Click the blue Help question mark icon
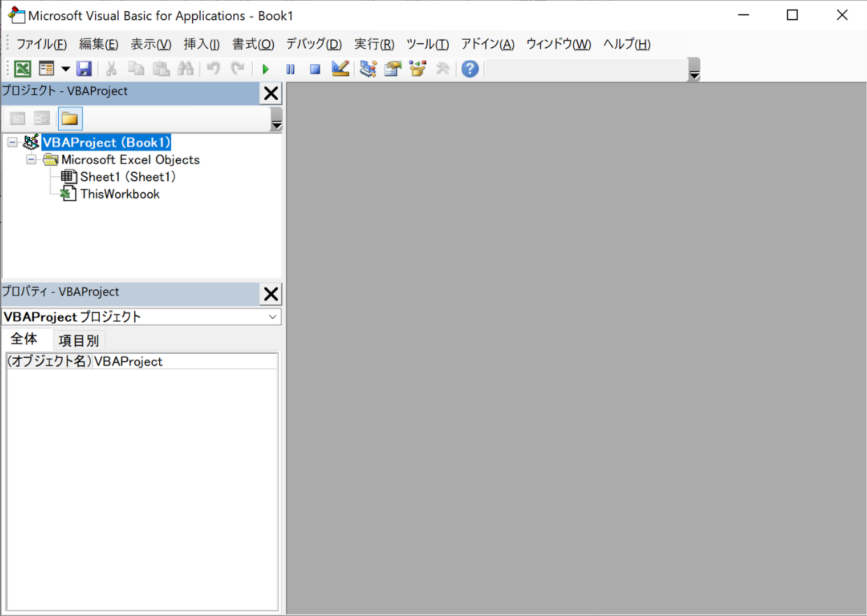Image resolution: width=867 pixels, height=616 pixels. pos(470,69)
